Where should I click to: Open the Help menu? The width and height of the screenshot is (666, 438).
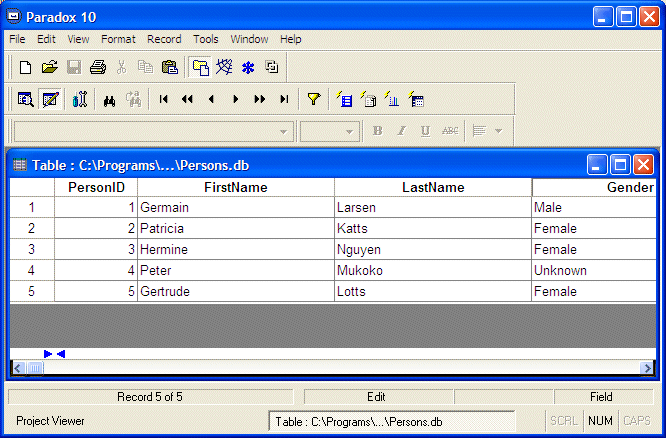tap(291, 39)
